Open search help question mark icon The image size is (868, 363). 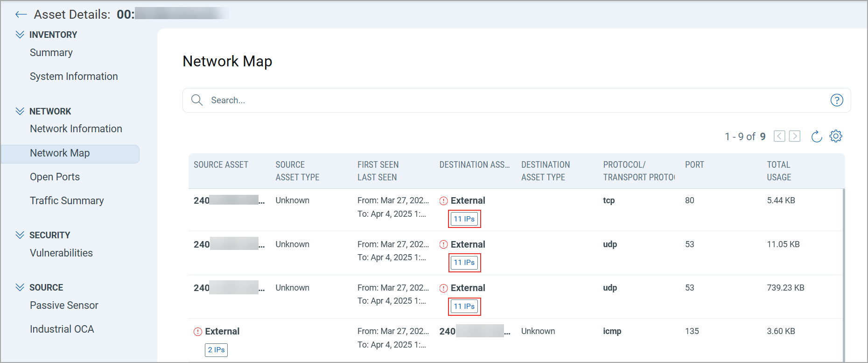pyautogui.click(x=837, y=100)
